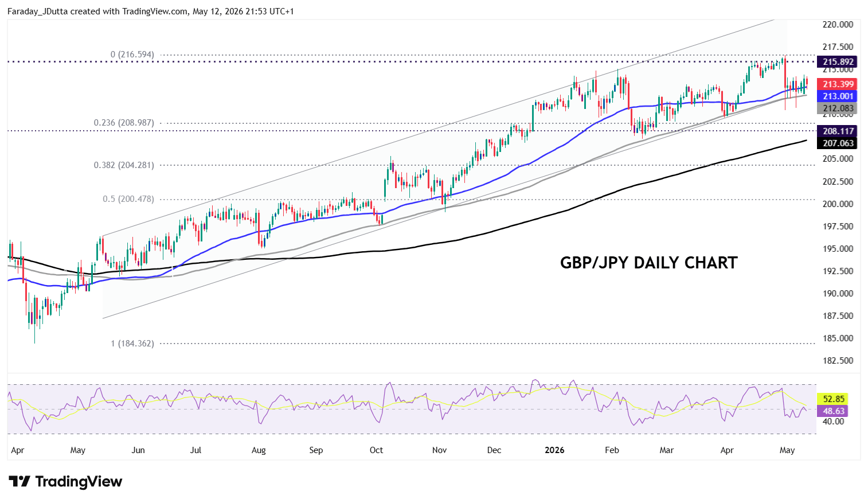Select the 187.500 price axis label
Image resolution: width=868 pixels, height=503 pixels.
(838, 316)
